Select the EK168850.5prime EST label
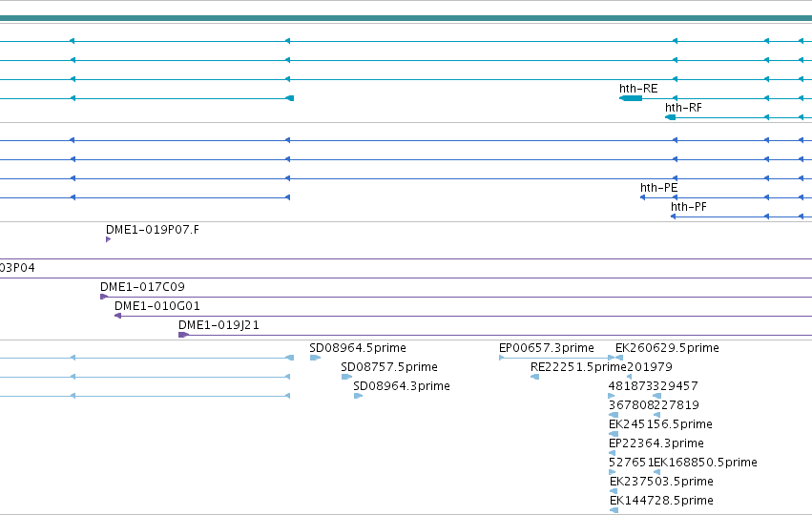Screen dimensions: 812x515 tap(705, 463)
